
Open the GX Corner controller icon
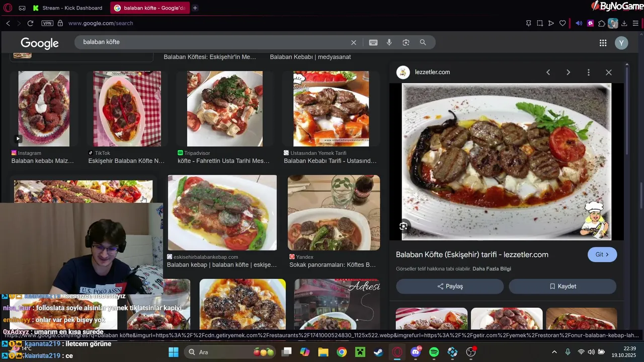[22, 8]
